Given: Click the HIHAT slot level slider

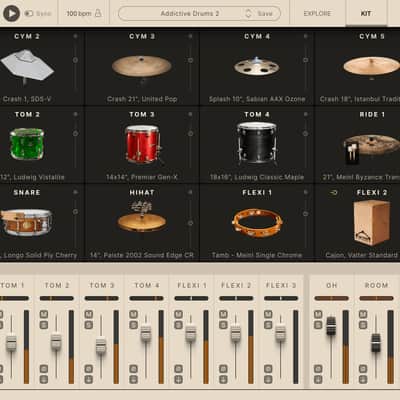Looking at the screenshot, I should pos(190,223).
